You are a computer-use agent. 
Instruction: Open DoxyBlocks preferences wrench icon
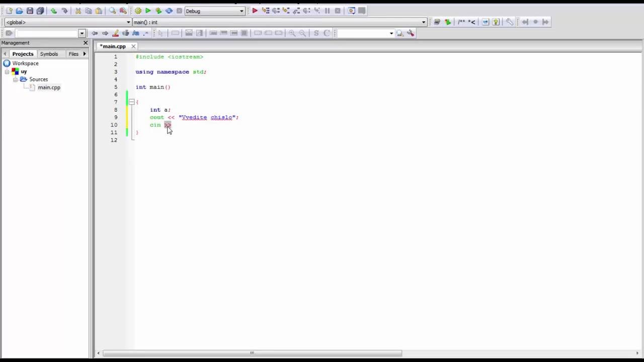(x=510, y=22)
